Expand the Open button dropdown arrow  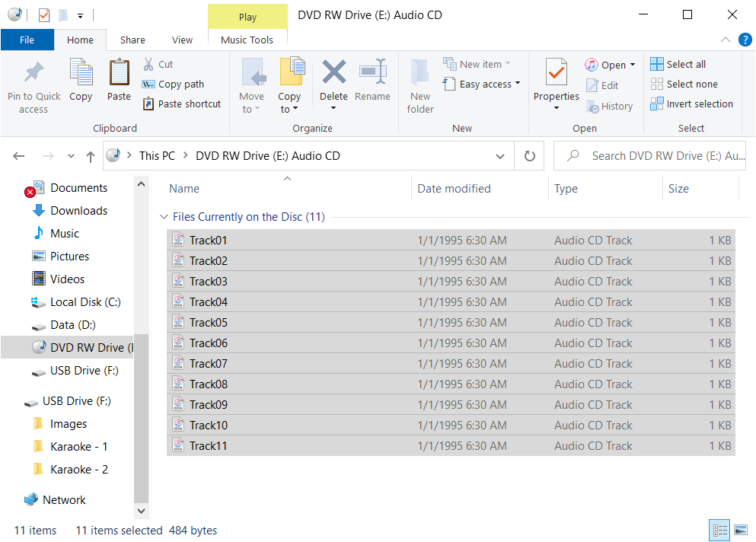tap(633, 65)
